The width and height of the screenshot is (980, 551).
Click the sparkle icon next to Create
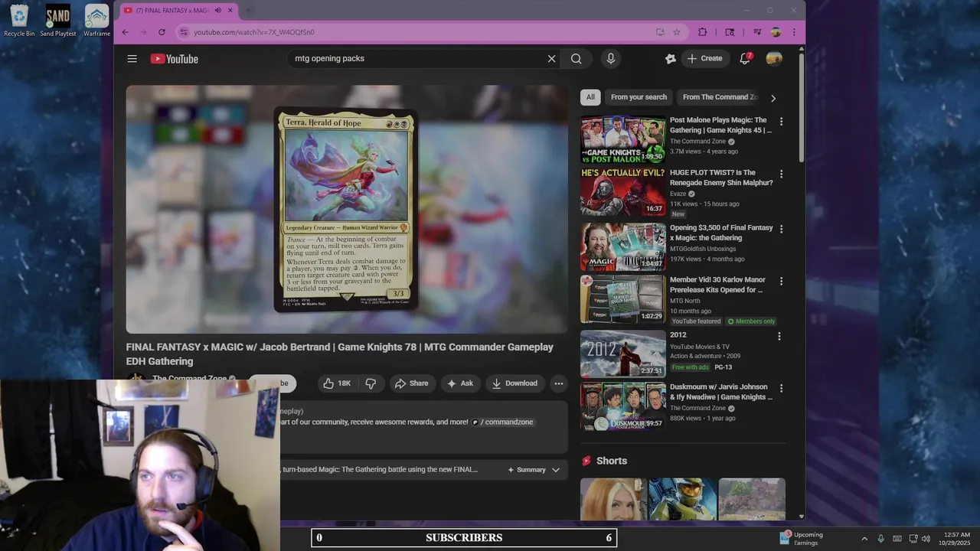tap(670, 59)
